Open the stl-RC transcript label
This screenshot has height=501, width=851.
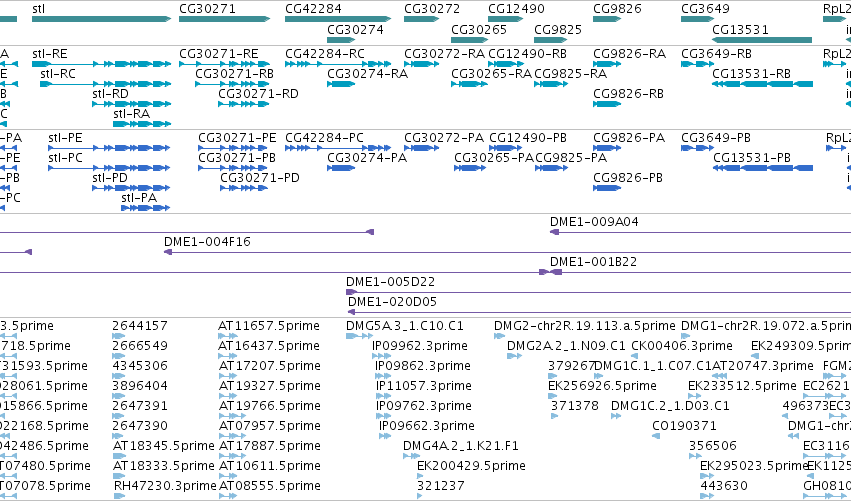point(58,74)
